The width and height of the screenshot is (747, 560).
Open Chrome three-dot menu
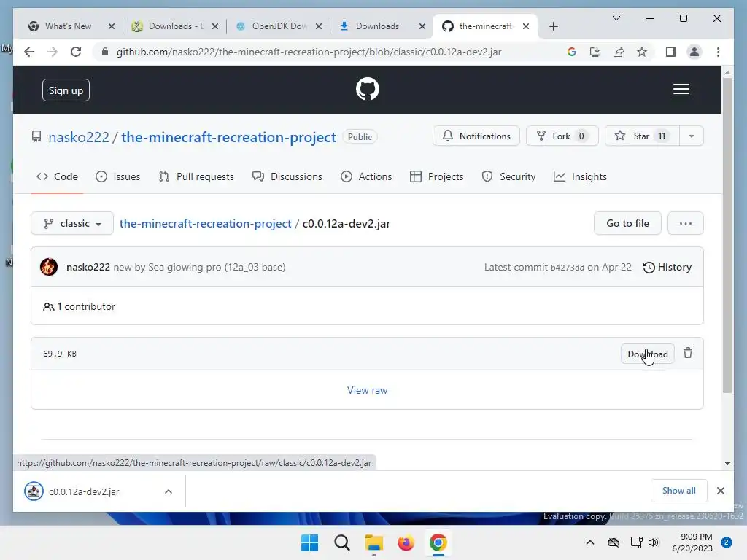[718, 52]
